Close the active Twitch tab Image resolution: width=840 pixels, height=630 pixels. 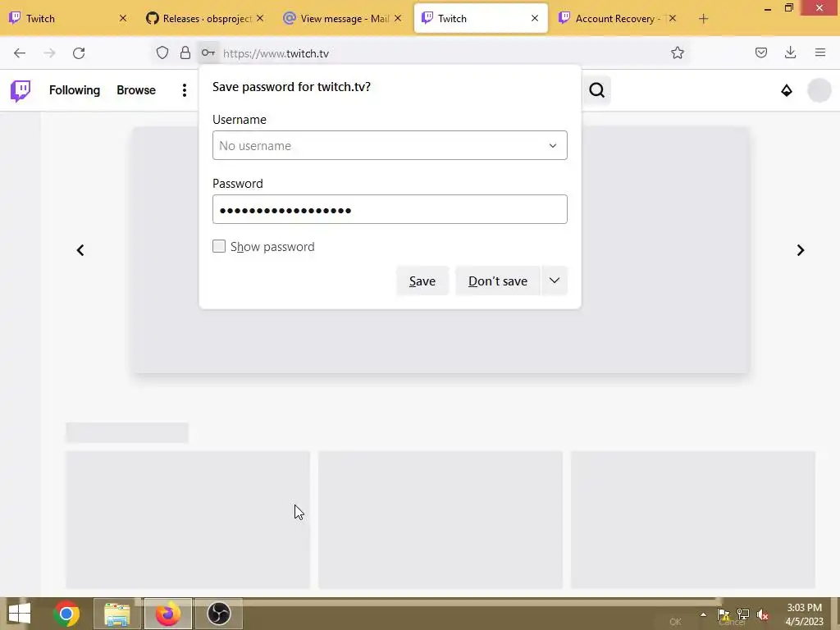click(535, 19)
